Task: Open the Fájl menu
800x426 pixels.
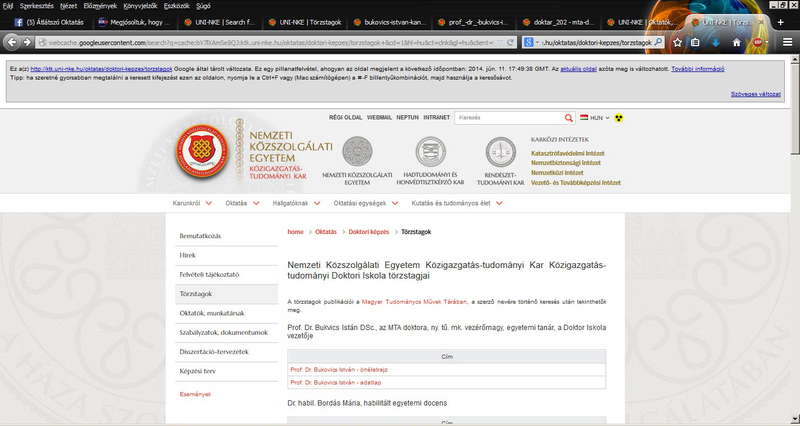Action: 8,6
